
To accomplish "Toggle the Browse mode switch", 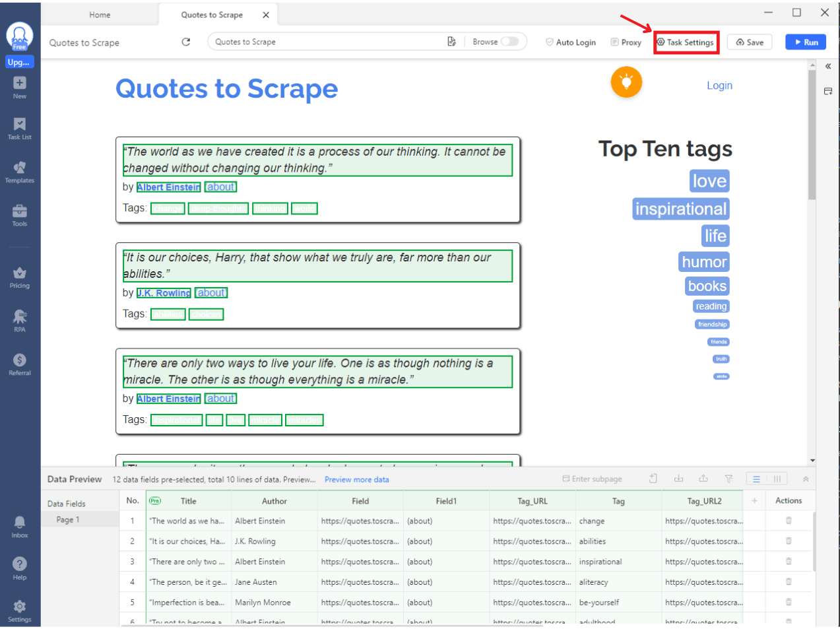I will click(x=509, y=42).
